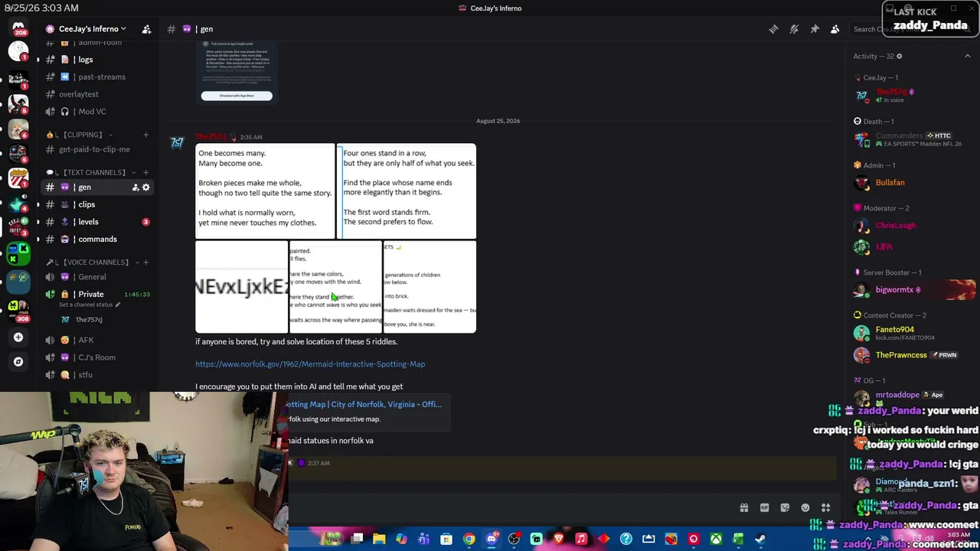Open Activity settings gear in member list
980x551 pixels.
(x=899, y=56)
